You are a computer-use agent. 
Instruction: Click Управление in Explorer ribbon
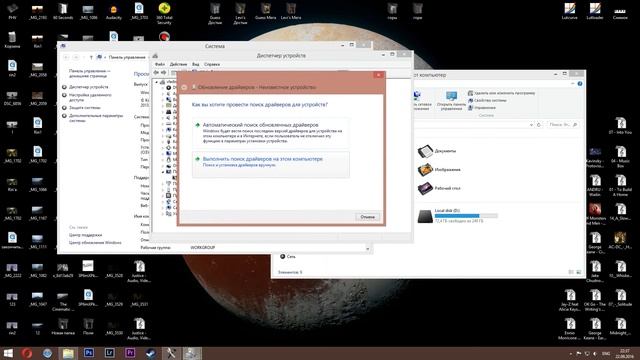click(482, 108)
